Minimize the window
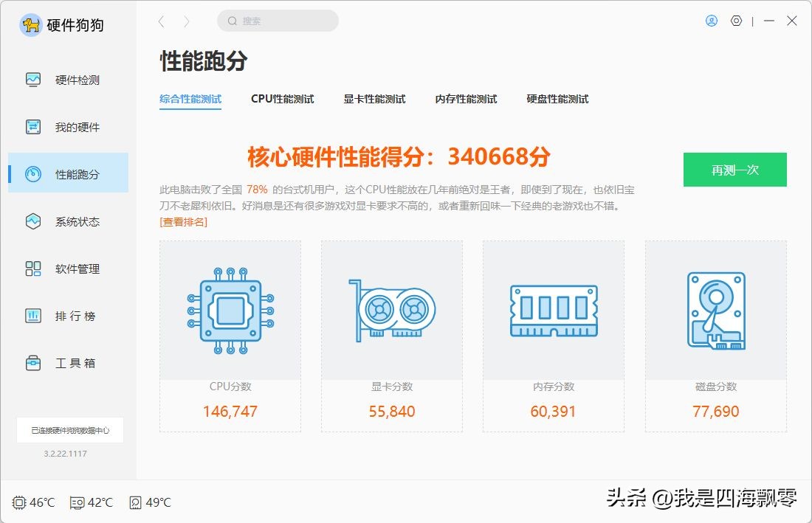This screenshot has width=812, height=523. click(x=769, y=21)
